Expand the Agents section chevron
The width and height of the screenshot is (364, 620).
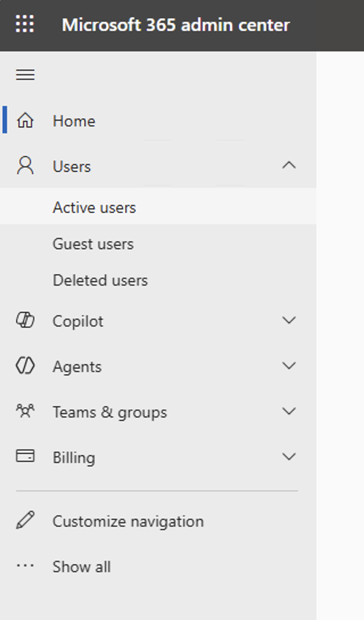click(289, 365)
